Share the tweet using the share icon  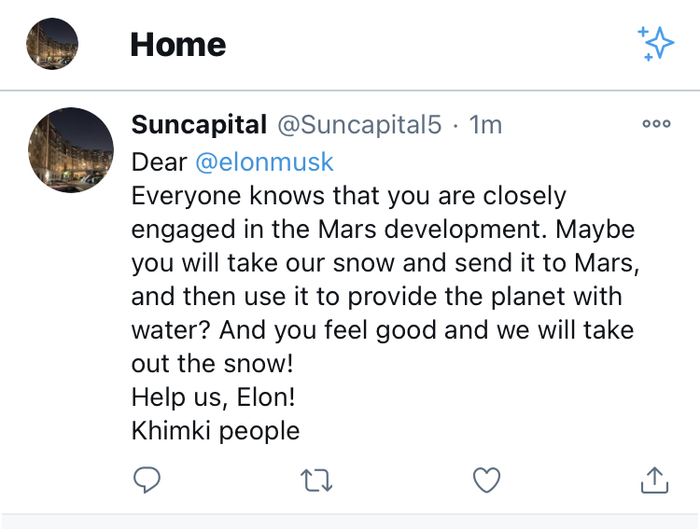coord(653,481)
